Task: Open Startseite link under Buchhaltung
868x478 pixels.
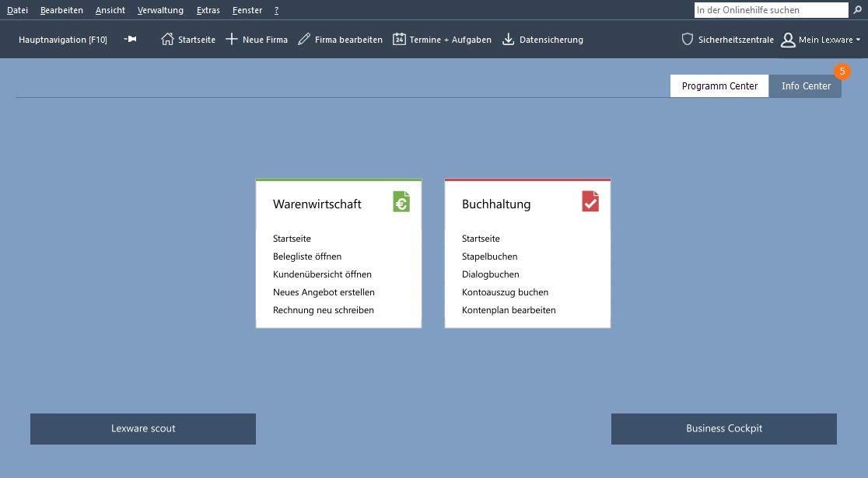Action: [x=481, y=239]
